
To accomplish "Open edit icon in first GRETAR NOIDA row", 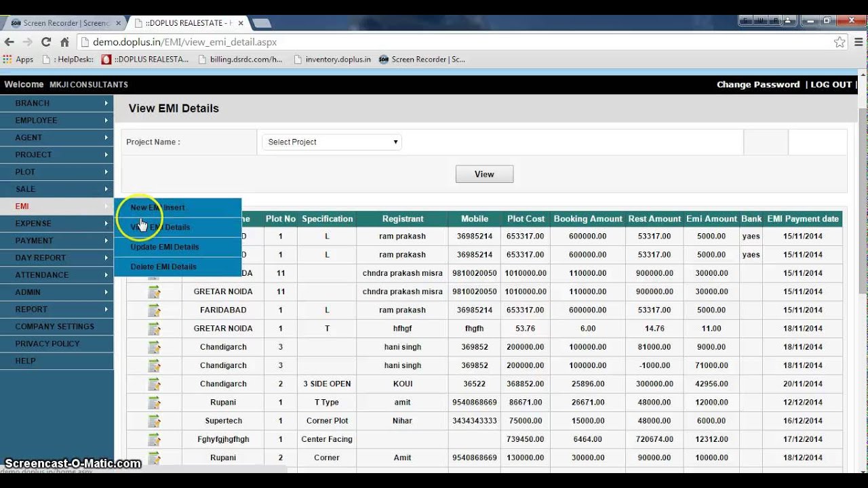I will click(x=155, y=291).
